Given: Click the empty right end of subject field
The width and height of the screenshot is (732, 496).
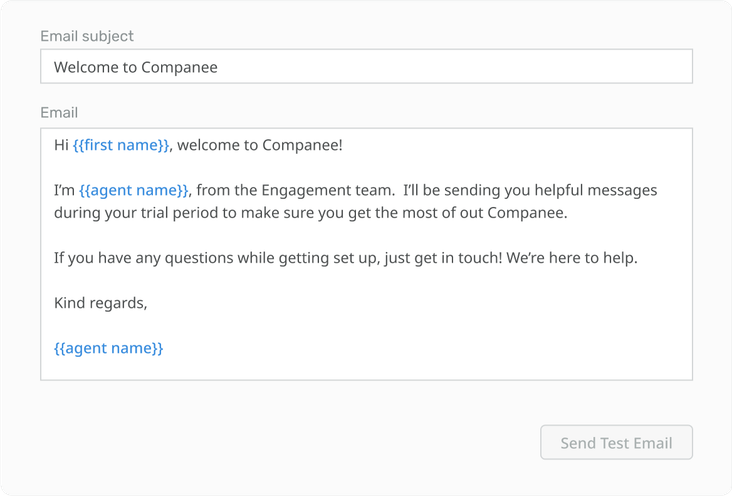Looking at the screenshot, I should [600, 67].
